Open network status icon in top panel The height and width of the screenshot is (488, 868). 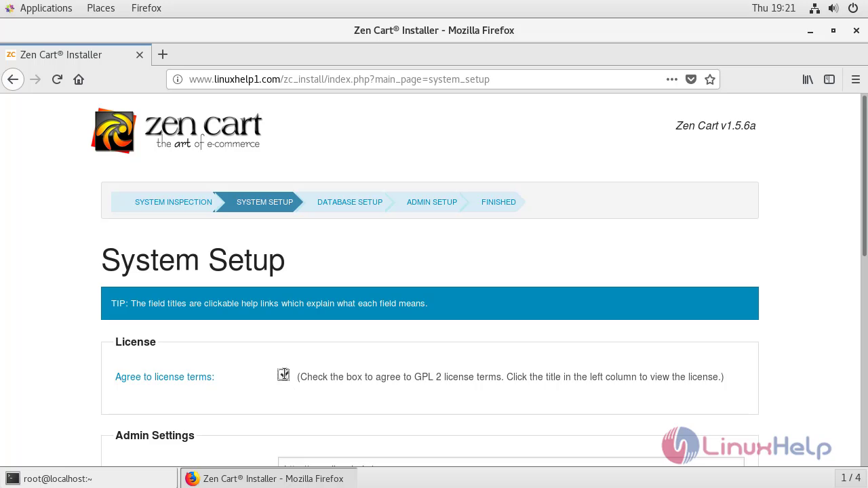click(816, 8)
